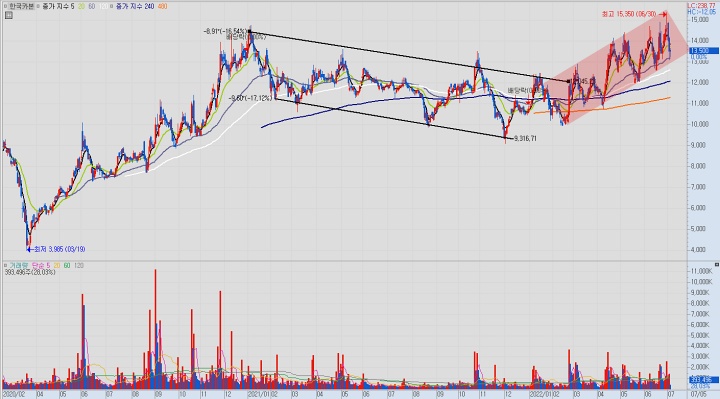The height and width of the screenshot is (399, 720).
Task: Click the 2022/01 date label on time axis
Action: (x=540, y=394)
